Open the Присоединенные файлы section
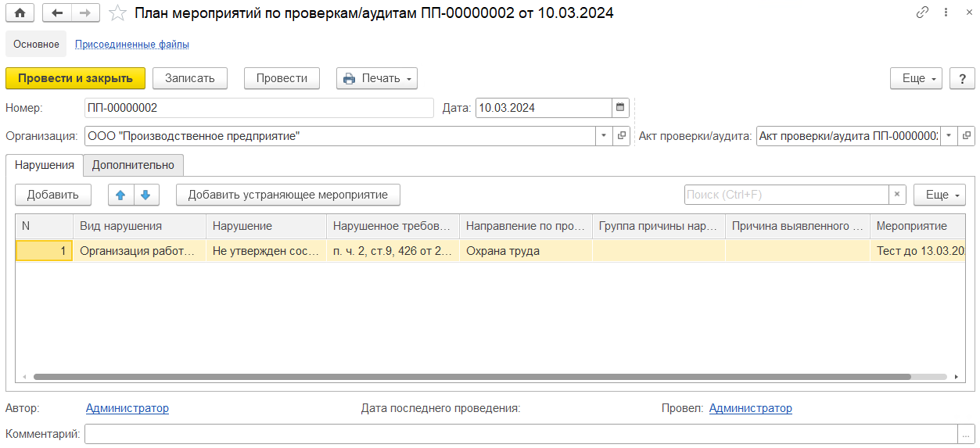Image resolution: width=980 pixels, height=448 pixels. 132,45
